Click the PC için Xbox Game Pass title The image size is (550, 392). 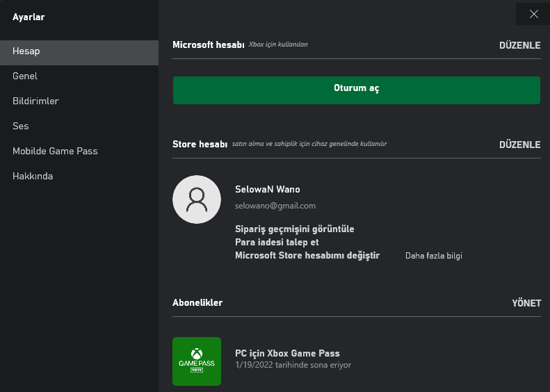[287, 353]
